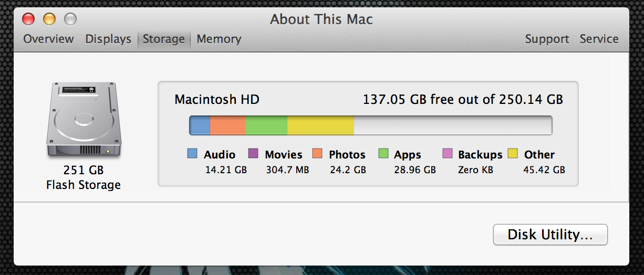
Task: Click the gray zoom window button
Action: point(70,19)
